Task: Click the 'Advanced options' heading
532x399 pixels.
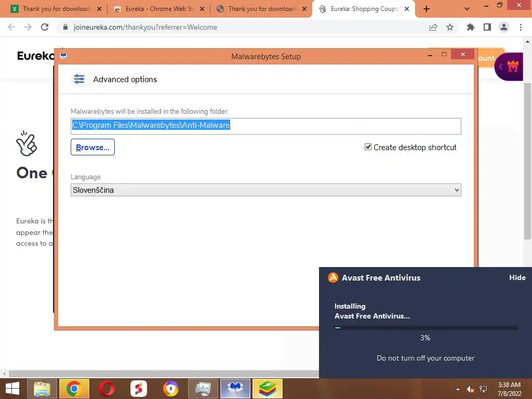Action: click(x=125, y=79)
